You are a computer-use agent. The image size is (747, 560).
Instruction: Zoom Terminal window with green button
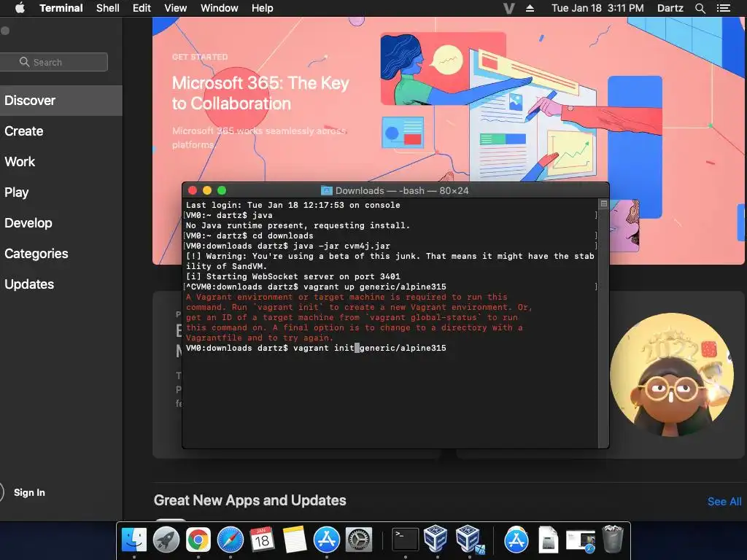(222, 190)
